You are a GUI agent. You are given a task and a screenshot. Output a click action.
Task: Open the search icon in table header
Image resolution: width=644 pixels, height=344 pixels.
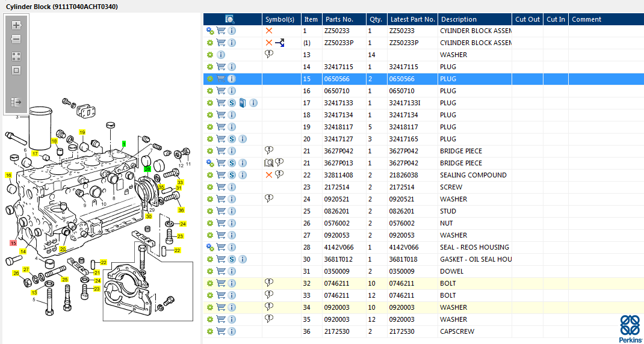tap(230, 19)
